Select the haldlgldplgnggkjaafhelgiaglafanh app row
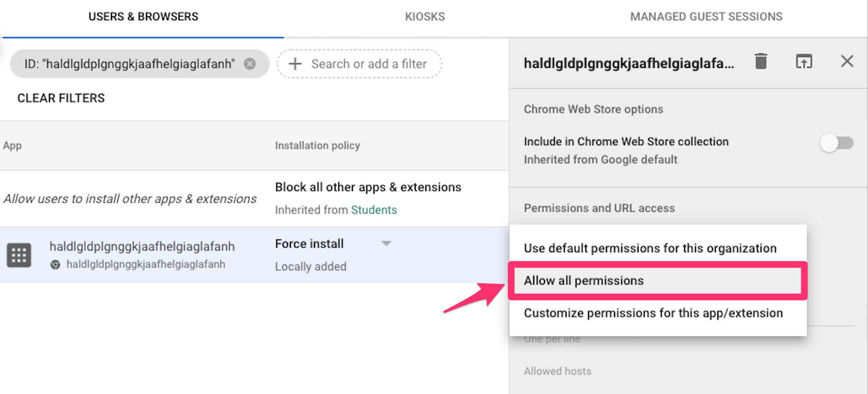Image resolution: width=868 pixels, height=394 pixels. tap(142, 246)
